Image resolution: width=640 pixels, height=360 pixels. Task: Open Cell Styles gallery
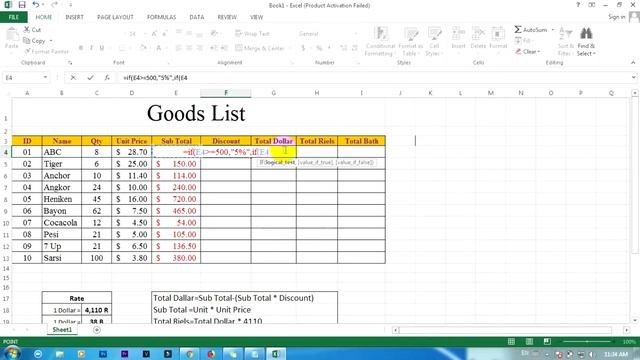pyautogui.click(x=434, y=41)
